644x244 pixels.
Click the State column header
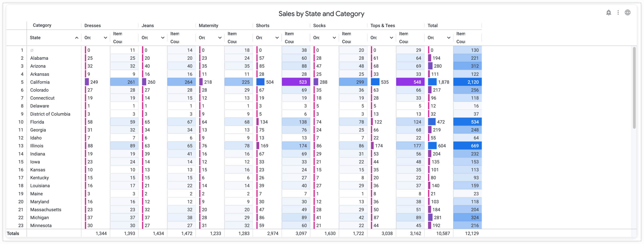pos(35,38)
